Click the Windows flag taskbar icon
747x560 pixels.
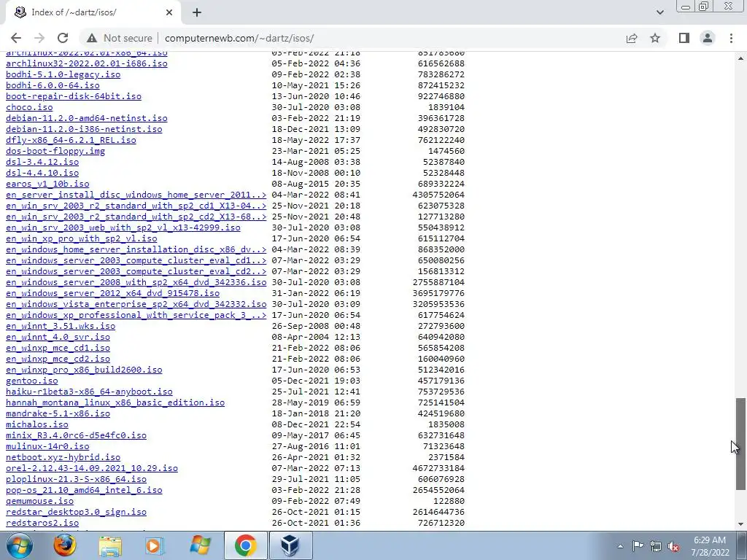[200, 545]
